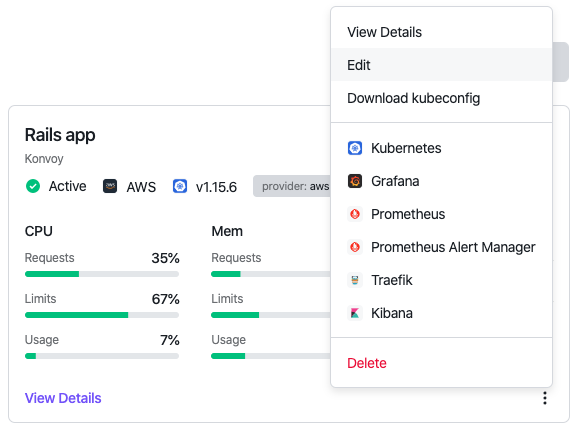Click the Rails app cluster title

click(x=60, y=135)
